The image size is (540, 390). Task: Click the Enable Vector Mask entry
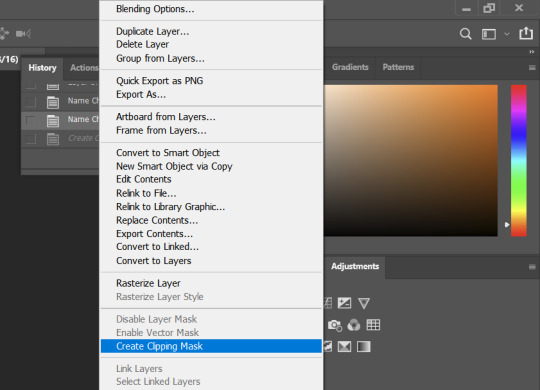click(211, 332)
